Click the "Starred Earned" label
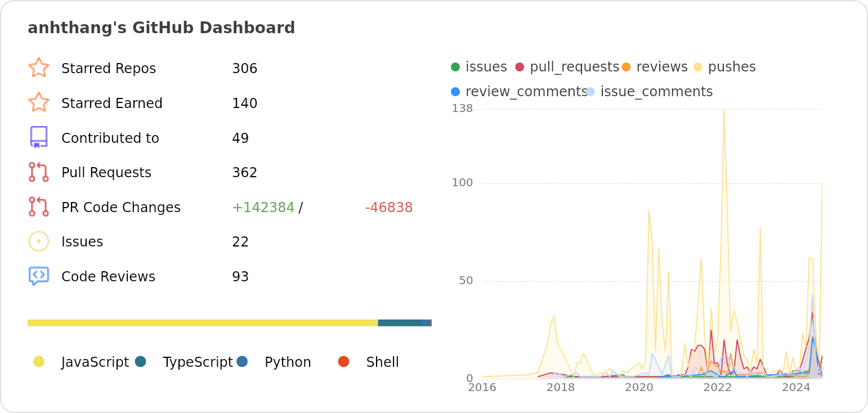The width and height of the screenshot is (868, 413). pos(112,104)
